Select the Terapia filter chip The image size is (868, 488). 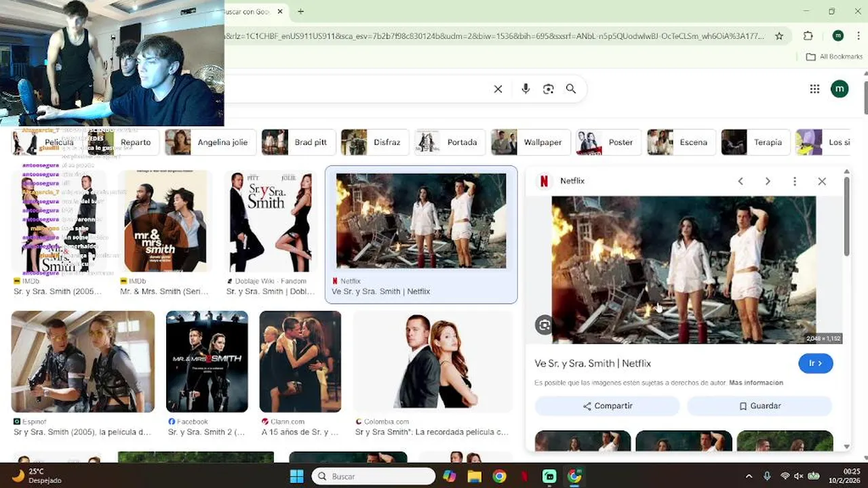click(756, 142)
